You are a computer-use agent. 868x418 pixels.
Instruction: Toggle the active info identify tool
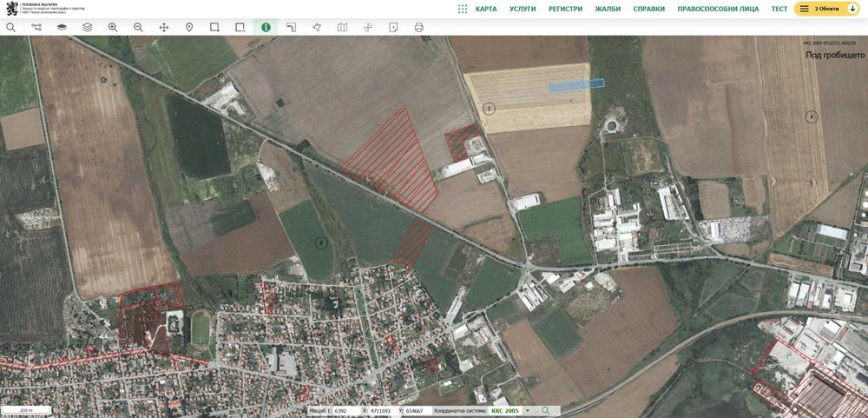266,27
